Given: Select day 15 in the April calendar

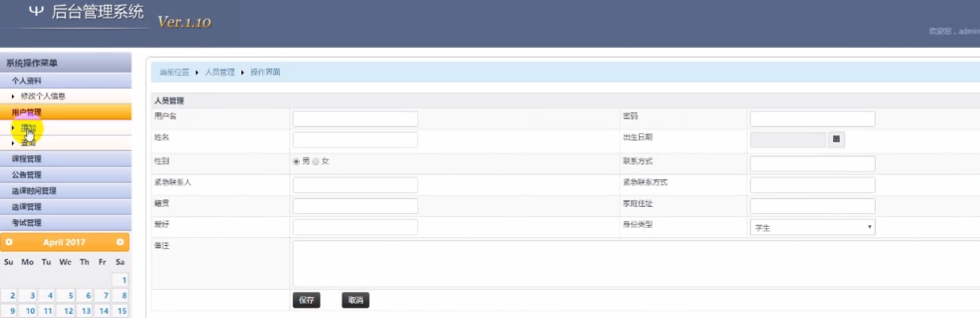Looking at the screenshot, I should click(x=121, y=311).
